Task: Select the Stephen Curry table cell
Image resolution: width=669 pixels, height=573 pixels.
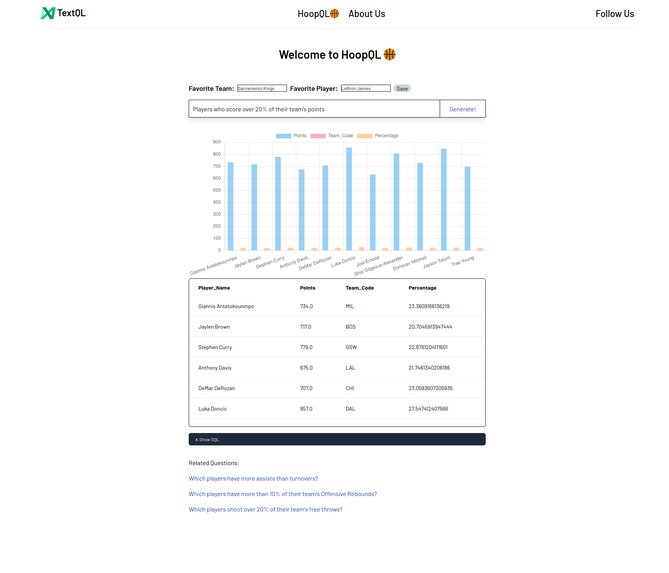Action: (215, 347)
